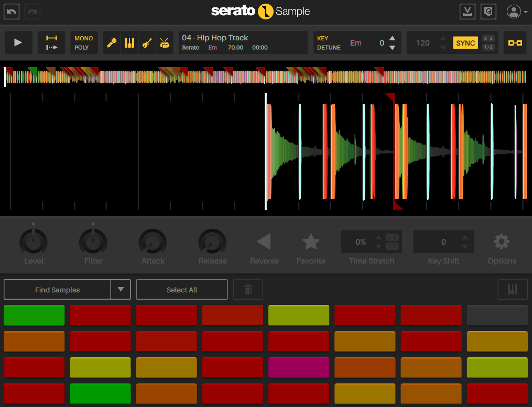Expand the Find Samples dropdown arrow
The width and height of the screenshot is (532, 407).
click(x=121, y=290)
